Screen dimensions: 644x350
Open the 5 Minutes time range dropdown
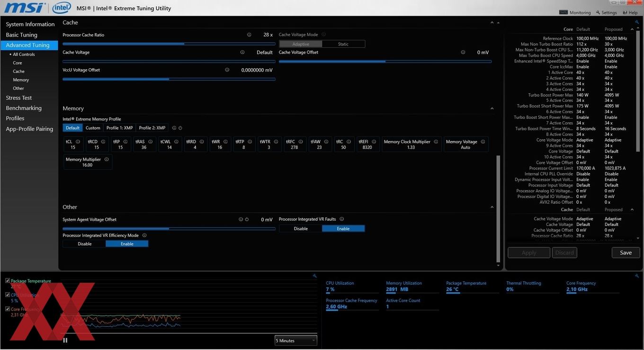coord(296,341)
